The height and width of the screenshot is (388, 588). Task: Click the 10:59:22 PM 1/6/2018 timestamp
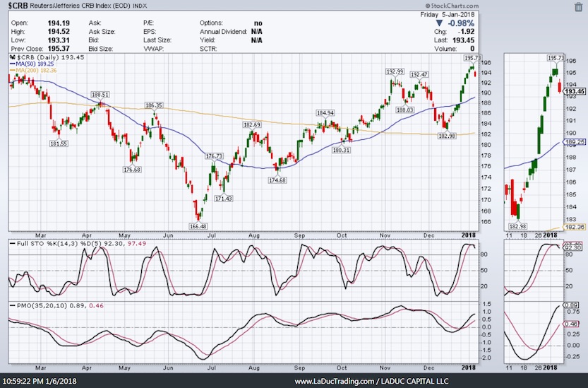[40, 381]
